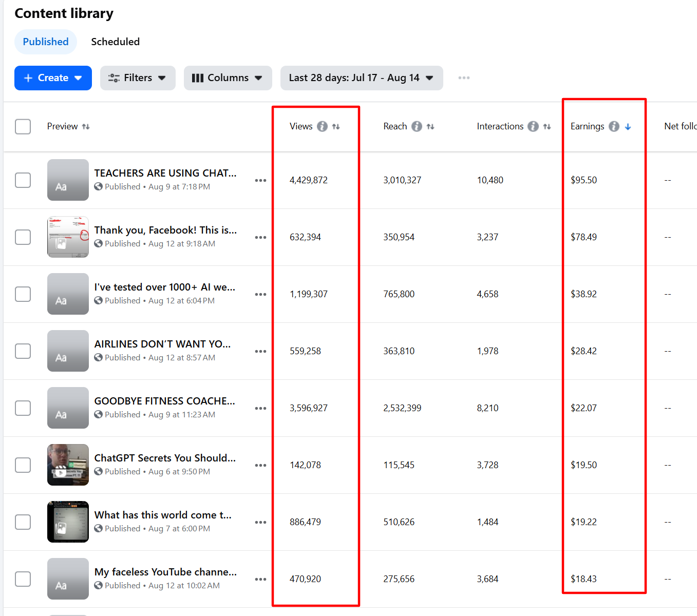Click the Views info icon
Image resolution: width=697 pixels, height=616 pixels.
point(322,126)
